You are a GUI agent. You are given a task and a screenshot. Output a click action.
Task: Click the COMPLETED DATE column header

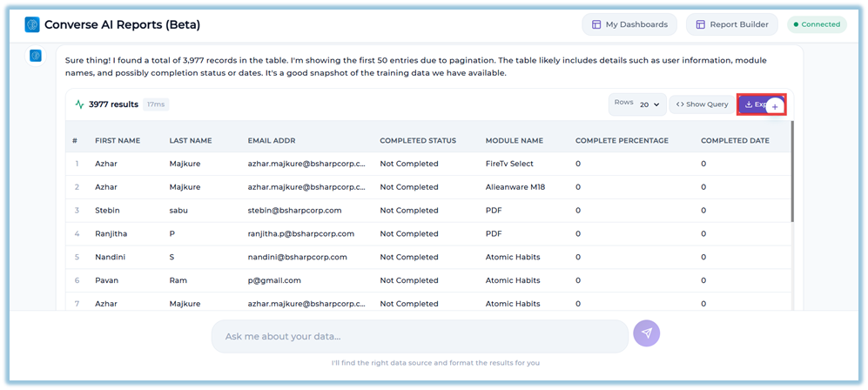click(735, 140)
